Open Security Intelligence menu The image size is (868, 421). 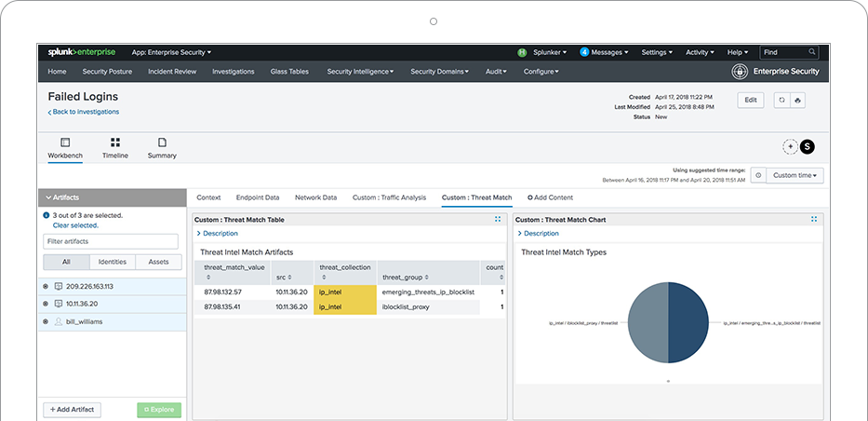tap(360, 72)
